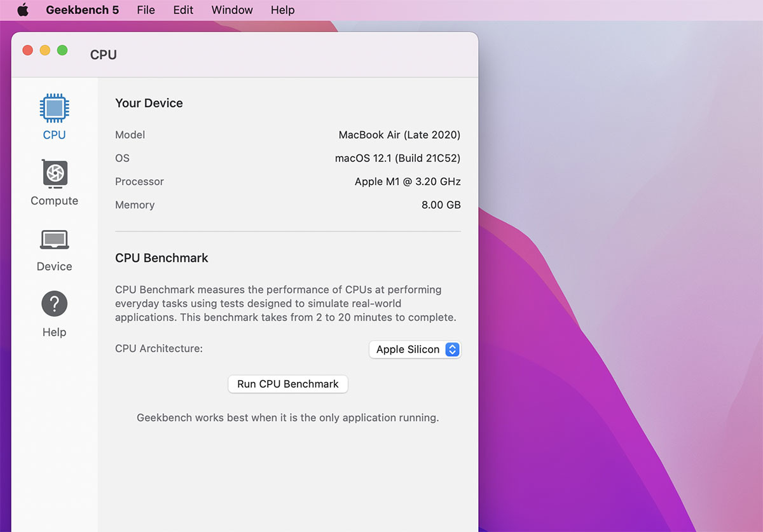Close the CPU window with red button
The width and height of the screenshot is (763, 532).
click(27, 50)
